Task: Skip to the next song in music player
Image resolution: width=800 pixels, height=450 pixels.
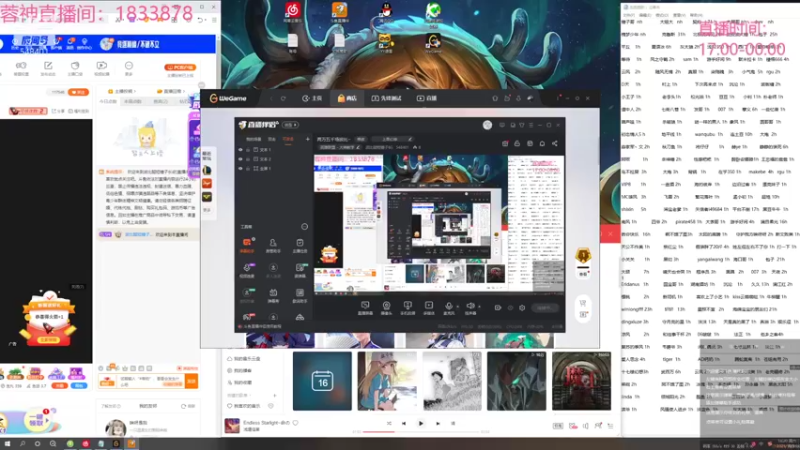Action: point(438,423)
